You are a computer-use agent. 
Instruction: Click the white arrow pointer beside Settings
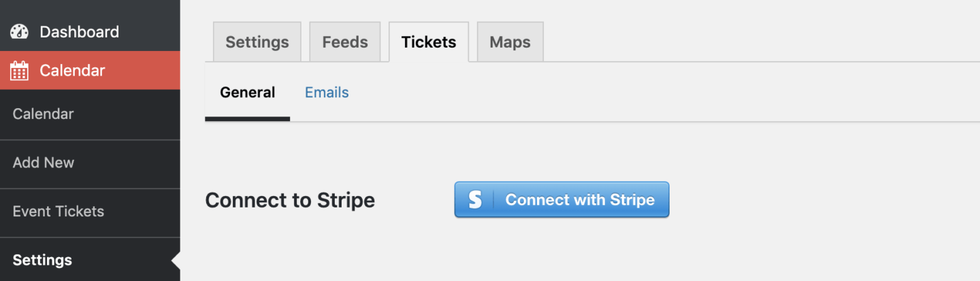point(176,260)
